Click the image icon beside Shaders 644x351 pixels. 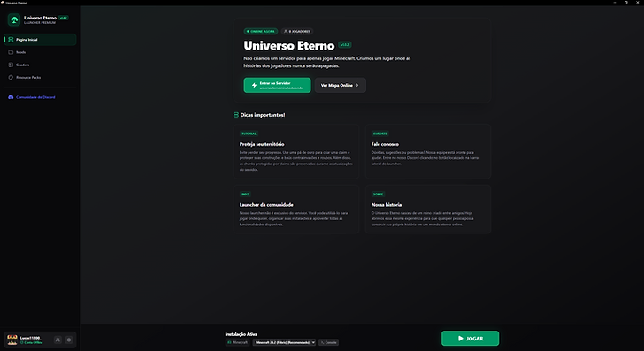tap(11, 65)
